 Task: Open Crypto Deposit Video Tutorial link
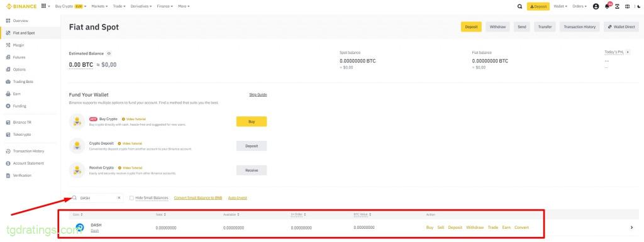(130, 143)
